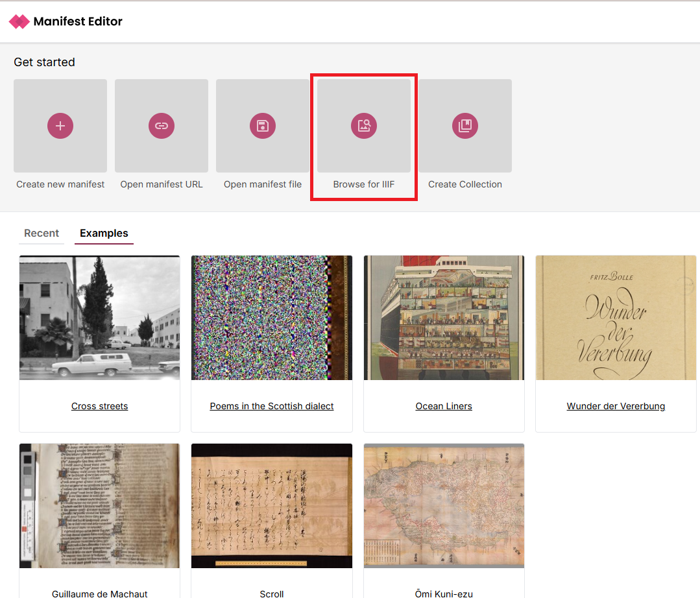Click the Poems in Scottish dialect noisy thumbnail

(272, 318)
